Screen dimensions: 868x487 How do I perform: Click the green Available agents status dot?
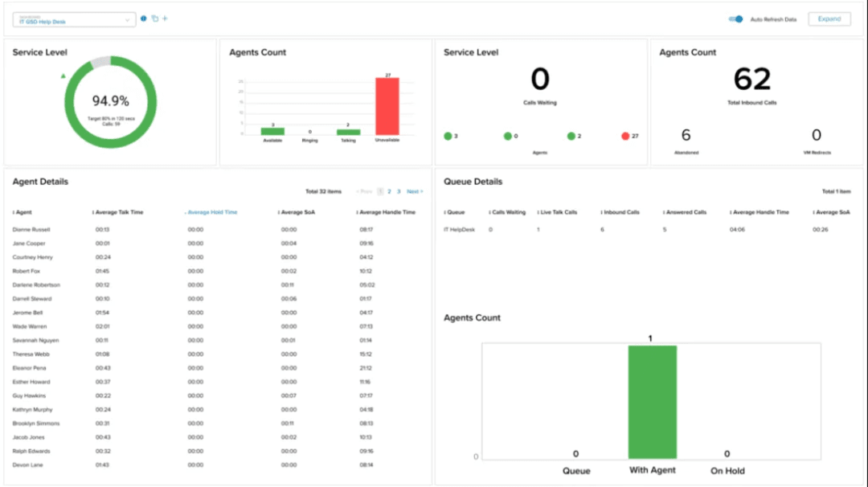(x=448, y=136)
